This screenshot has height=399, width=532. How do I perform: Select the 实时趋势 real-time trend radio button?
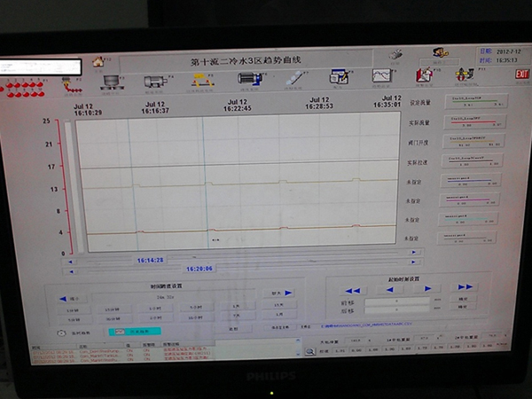[x=61, y=333]
